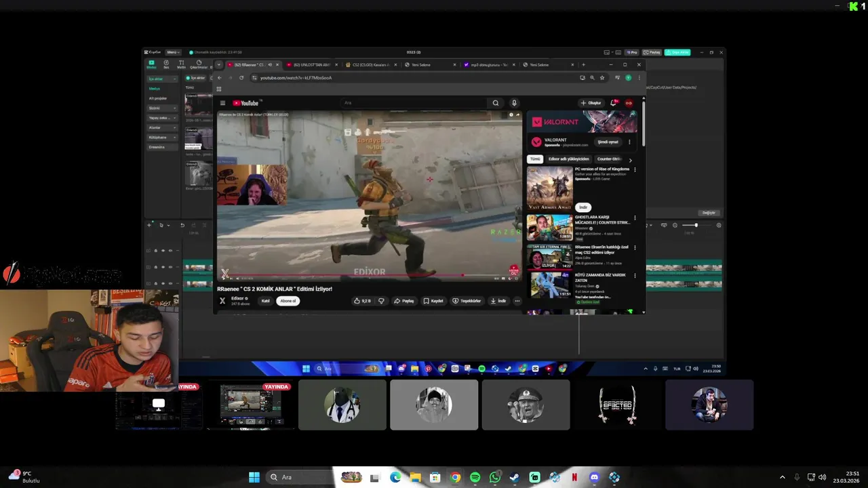868x488 pixels.
Task: Open YouTube notifications bell
Action: point(614,103)
